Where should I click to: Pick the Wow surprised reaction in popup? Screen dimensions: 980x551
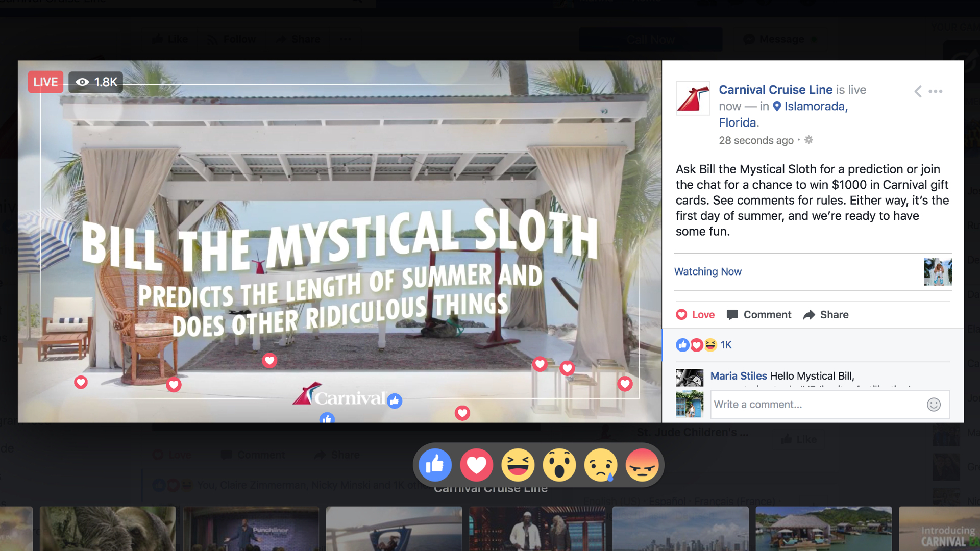click(x=559, y=465)
